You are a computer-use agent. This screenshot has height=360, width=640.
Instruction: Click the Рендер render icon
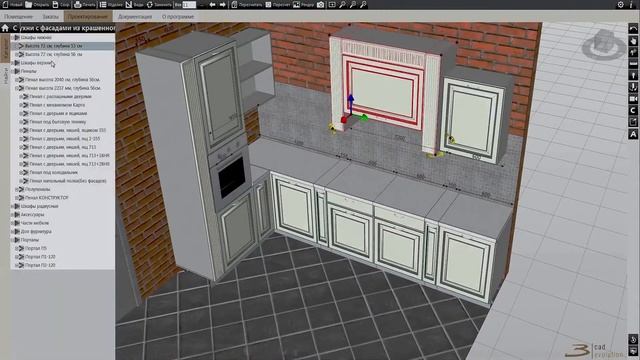[x=296, y=4]
